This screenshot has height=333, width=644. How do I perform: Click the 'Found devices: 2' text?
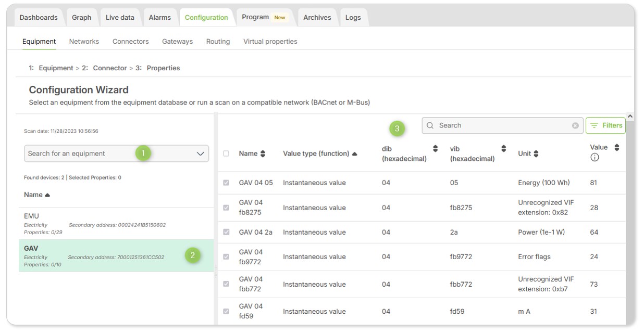(44, 178)
